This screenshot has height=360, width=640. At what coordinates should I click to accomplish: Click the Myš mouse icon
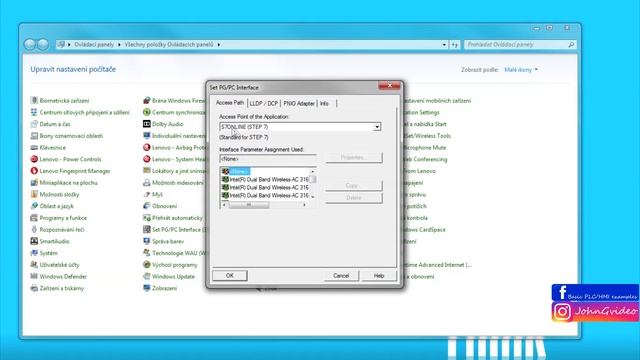click(x=147, y=194)
